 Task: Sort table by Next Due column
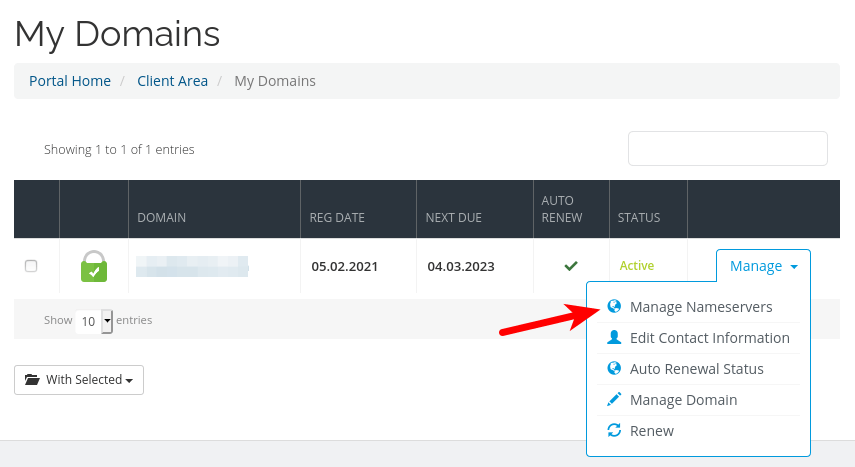455,217
